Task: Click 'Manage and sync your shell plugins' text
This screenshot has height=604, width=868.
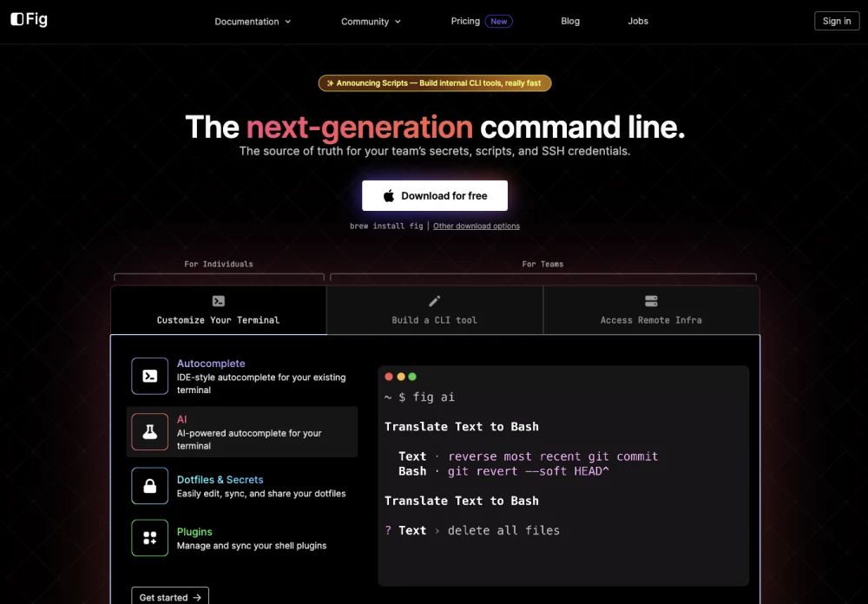Action: click(x=252, y=546)
